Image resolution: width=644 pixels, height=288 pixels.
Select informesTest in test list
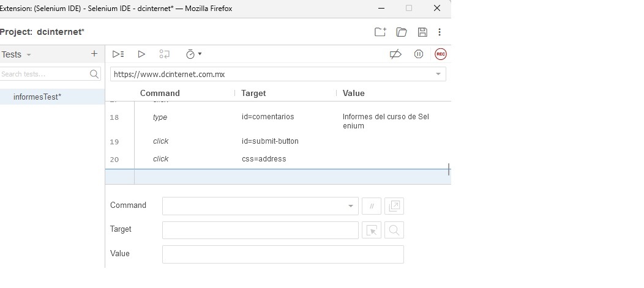point(37,97)
